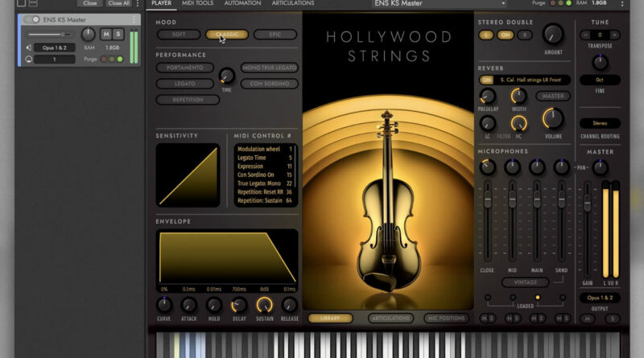Click the Close microphone fader

(488, 200)
